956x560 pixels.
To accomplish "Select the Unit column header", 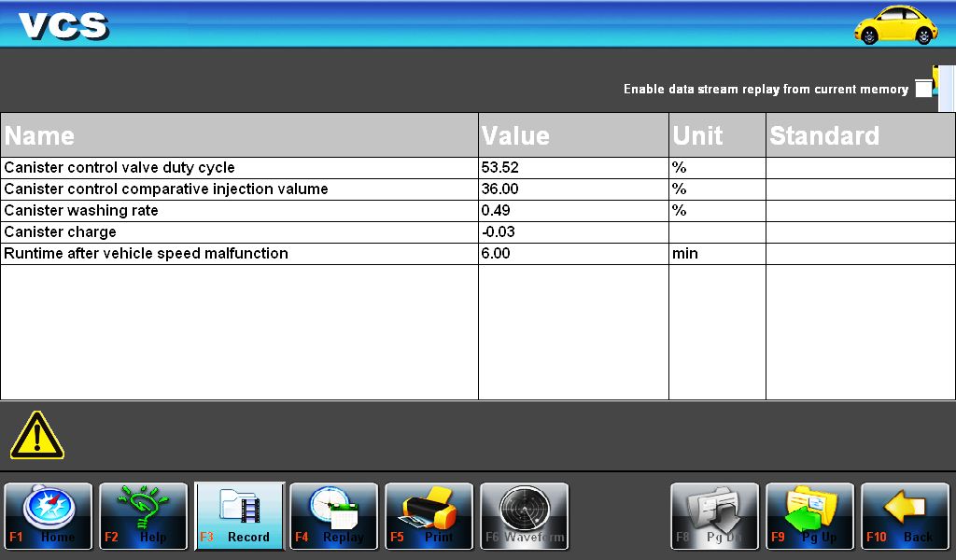I will (x=718, y=135).
